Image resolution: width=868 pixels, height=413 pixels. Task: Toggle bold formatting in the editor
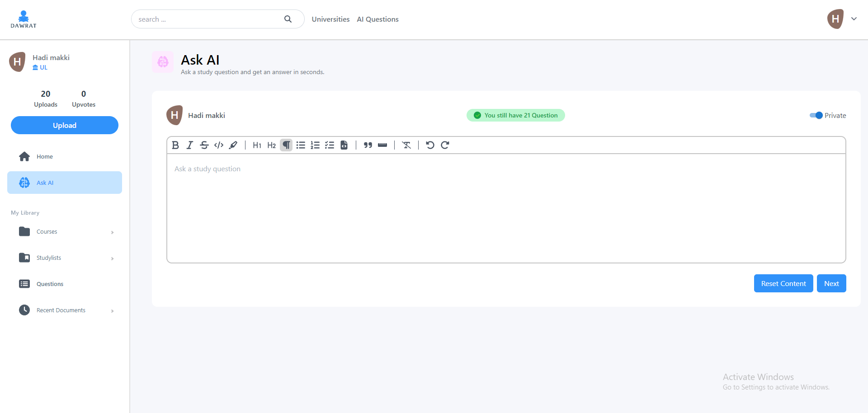(x=175, y=145)
